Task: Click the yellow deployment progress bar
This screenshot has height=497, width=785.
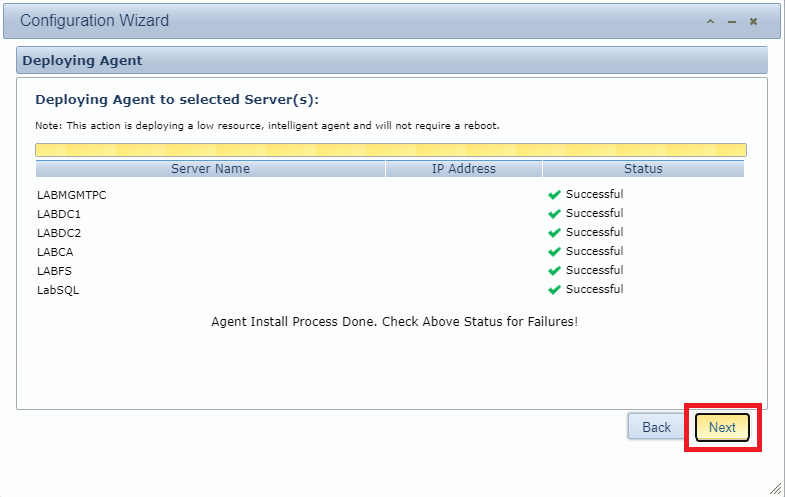Action: pyautogui.click(x=390, y=150)
